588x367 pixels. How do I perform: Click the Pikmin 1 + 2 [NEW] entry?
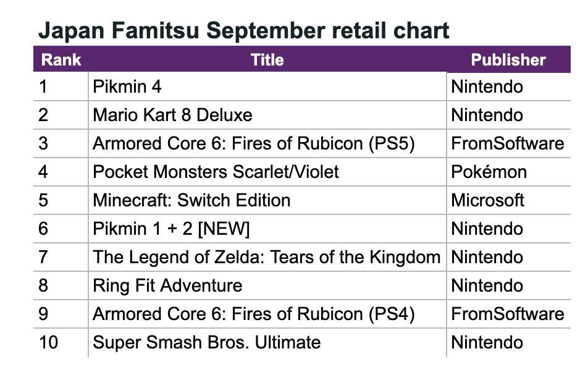tap(171, 229)
